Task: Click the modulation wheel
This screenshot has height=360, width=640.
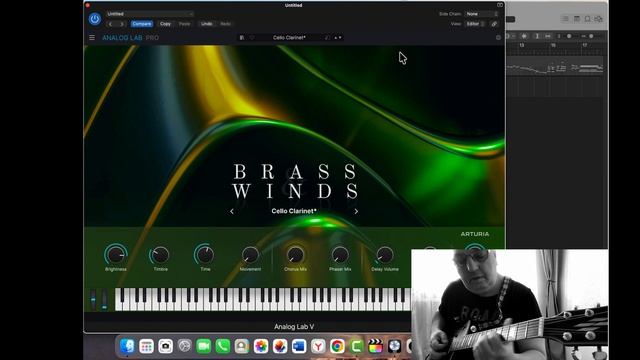Action: click(x=104, y=300)
